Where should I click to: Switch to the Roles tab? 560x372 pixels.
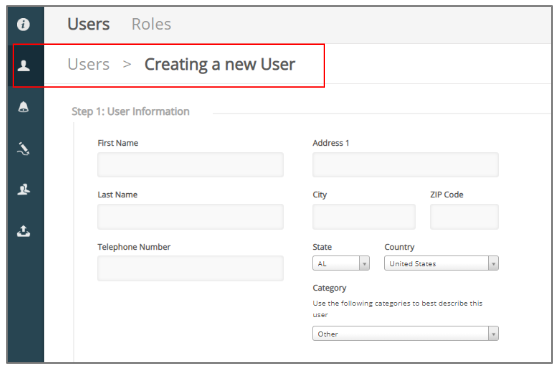click(151, 24)
